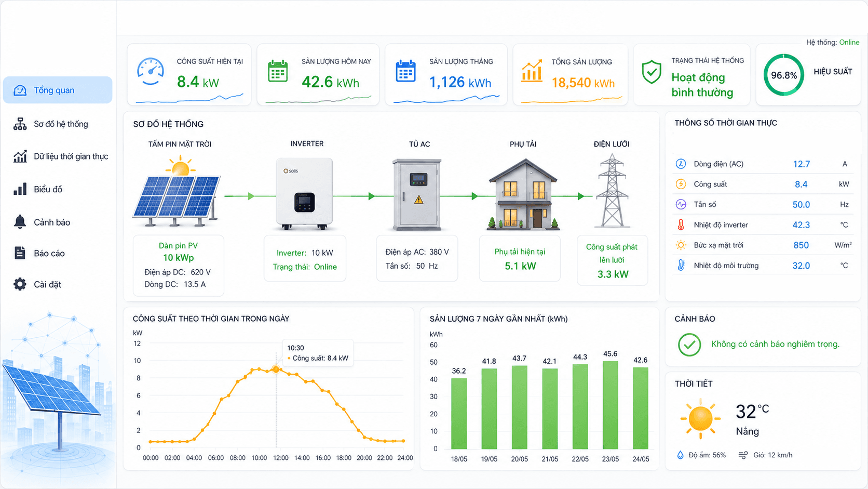The image size is (868, 489).
Task: Click the Hoạt động bình thường status text
Action: 702,85
